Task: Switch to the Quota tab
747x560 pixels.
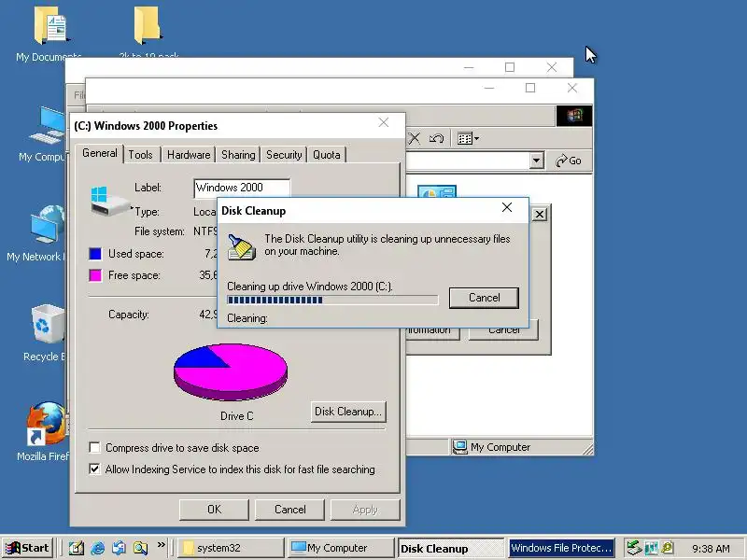Action: (327, 155)
